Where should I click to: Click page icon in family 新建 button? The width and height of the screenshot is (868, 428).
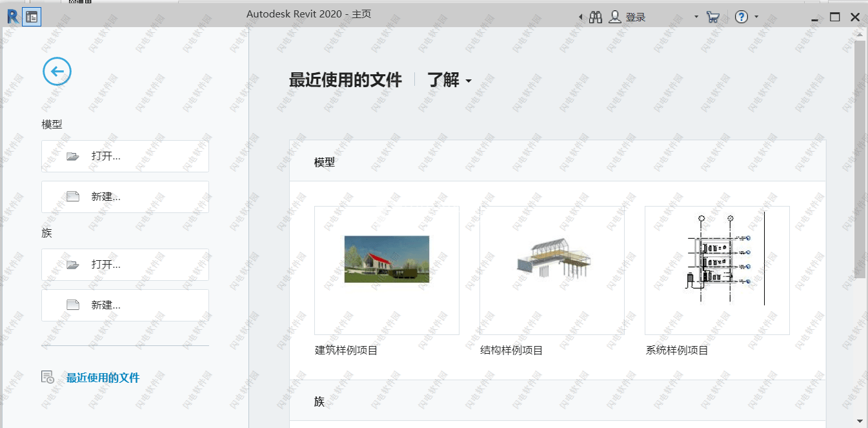tap(72, 305)
